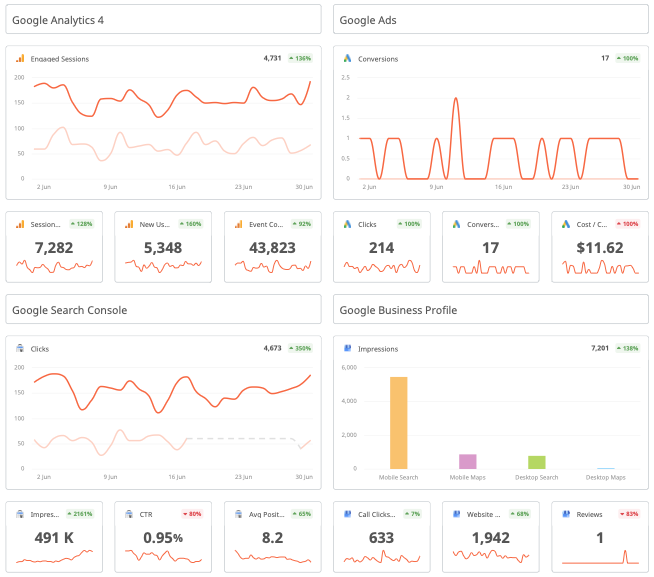
Task: Open the Google Search Console section header
Action: (163, 310)
